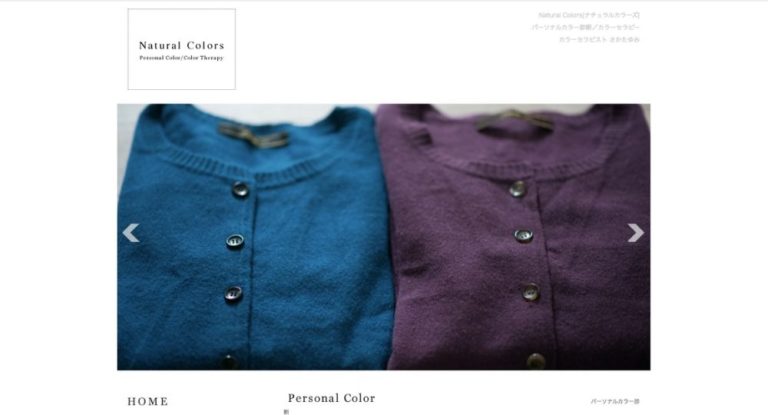Open the Natural Colors logo box
768x415 pixels.
point(182,49)
